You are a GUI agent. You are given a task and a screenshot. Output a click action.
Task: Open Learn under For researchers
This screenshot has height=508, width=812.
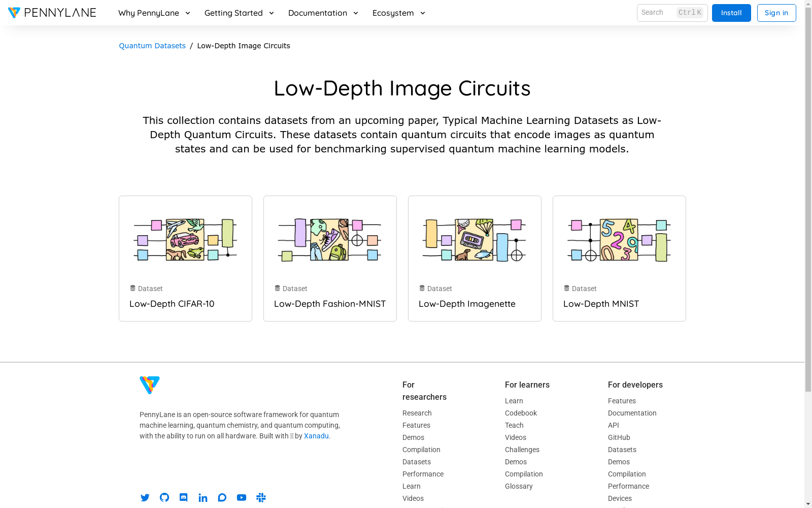pos(412,486)
